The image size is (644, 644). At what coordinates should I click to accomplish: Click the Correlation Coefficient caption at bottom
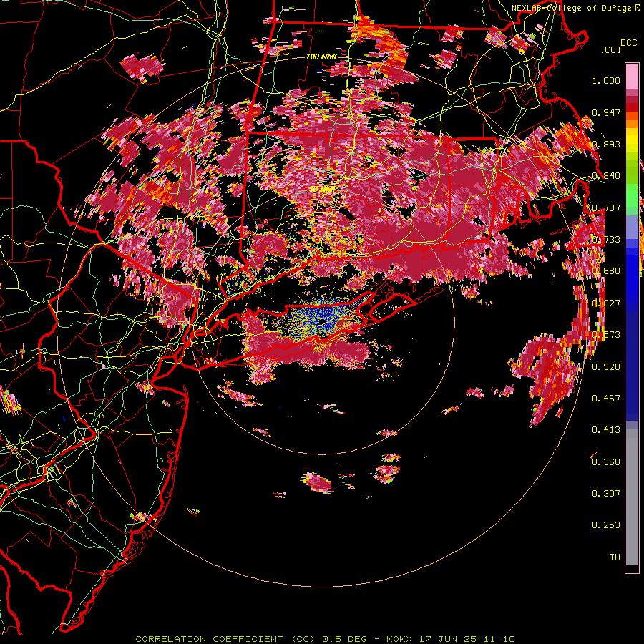pos(325,639)
